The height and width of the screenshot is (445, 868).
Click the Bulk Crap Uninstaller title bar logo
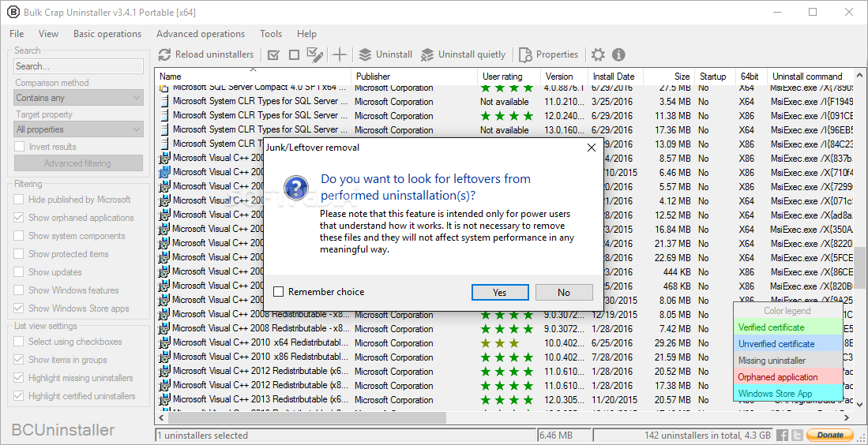click(12, 12)
